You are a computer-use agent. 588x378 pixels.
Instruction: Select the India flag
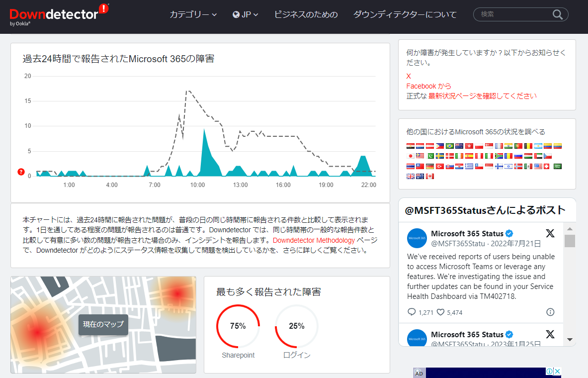508,146
